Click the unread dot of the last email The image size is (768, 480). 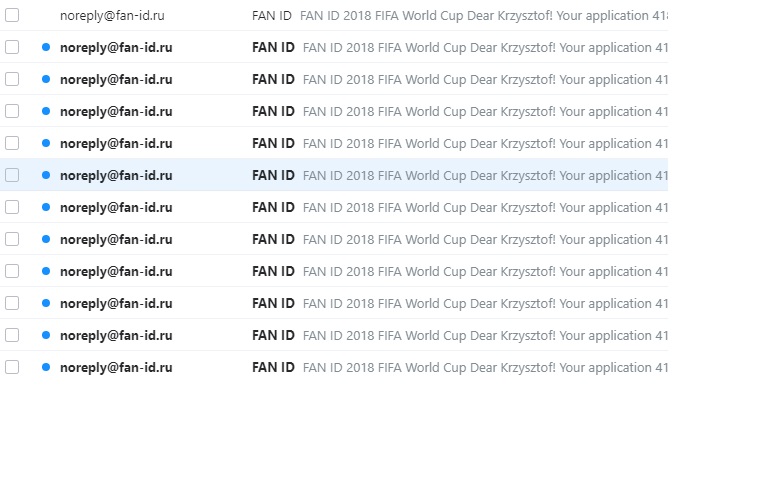(46, 367)
